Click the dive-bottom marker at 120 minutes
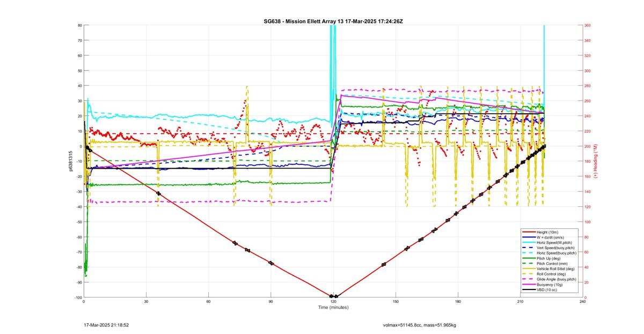Image resolution: width=644 pixels, height=334 pixels. tap(333, 296)
